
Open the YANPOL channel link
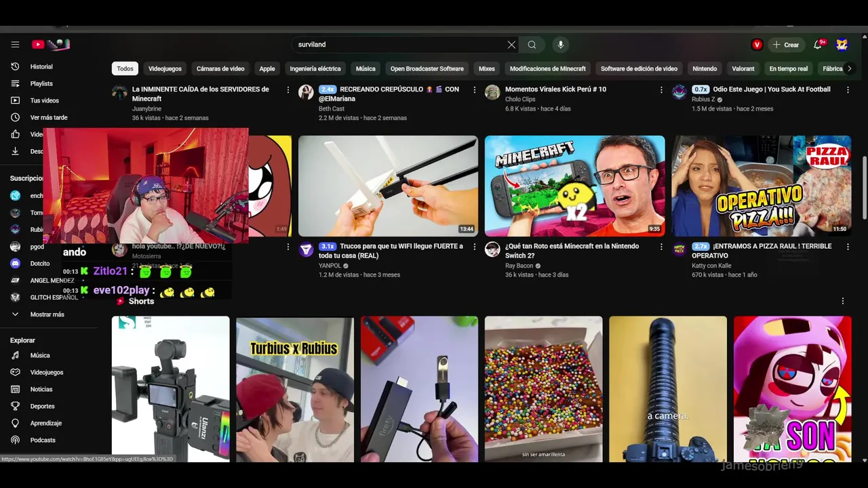[330, 266]
